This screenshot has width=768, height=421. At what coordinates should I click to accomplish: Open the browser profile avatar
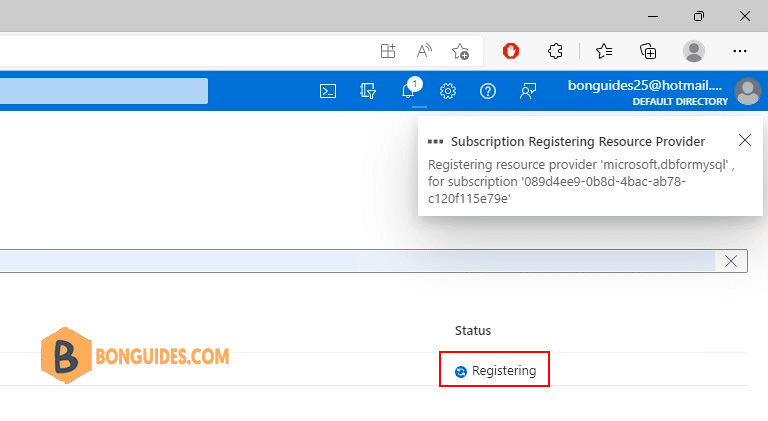694,51
